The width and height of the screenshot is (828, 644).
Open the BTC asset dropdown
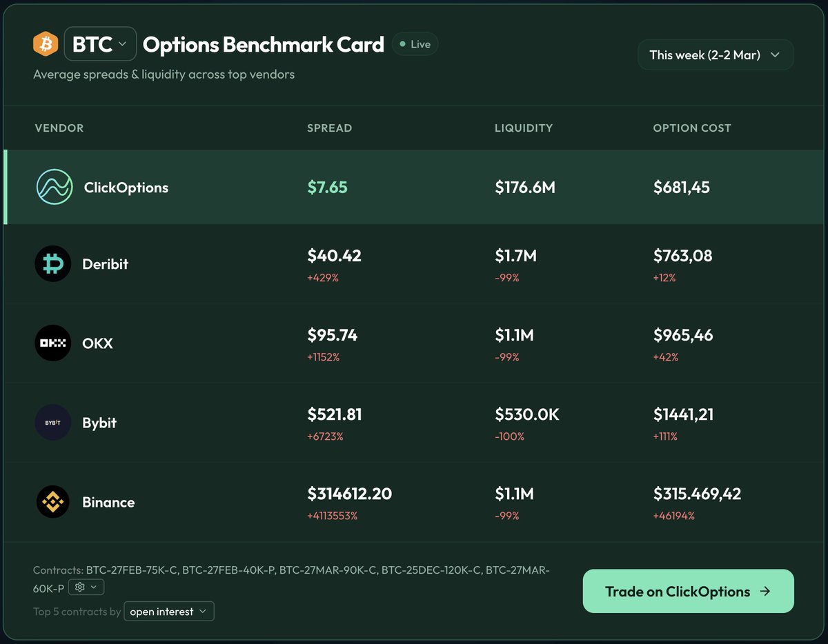click(x=100, y=44)
